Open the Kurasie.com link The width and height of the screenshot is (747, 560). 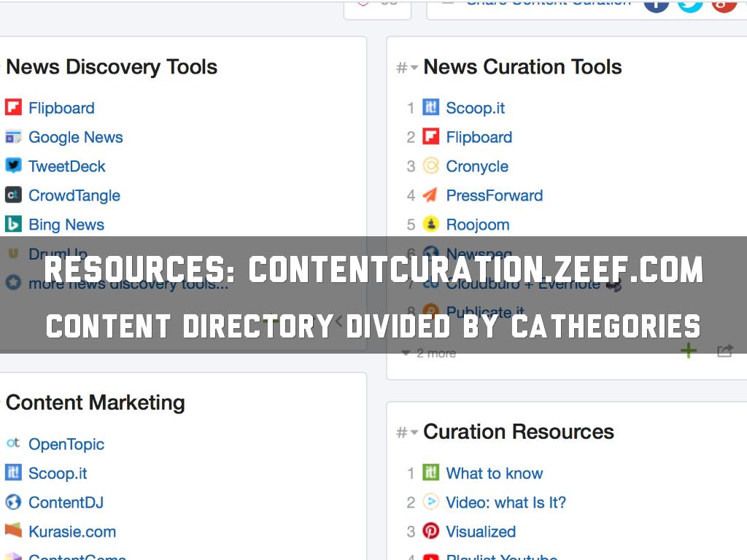point(72,532)
